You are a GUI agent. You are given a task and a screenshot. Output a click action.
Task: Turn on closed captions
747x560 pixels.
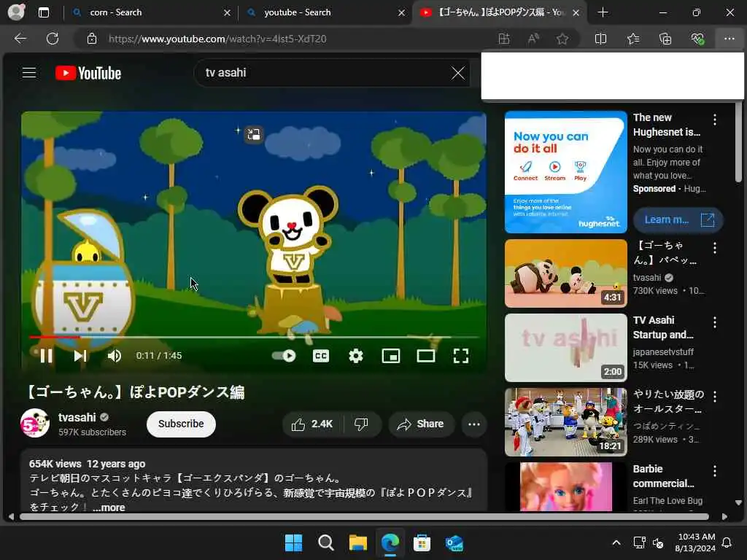321,356
